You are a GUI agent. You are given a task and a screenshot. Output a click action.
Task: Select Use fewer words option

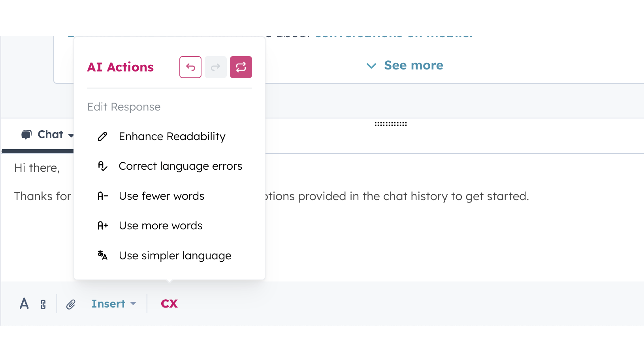(162, 196)
